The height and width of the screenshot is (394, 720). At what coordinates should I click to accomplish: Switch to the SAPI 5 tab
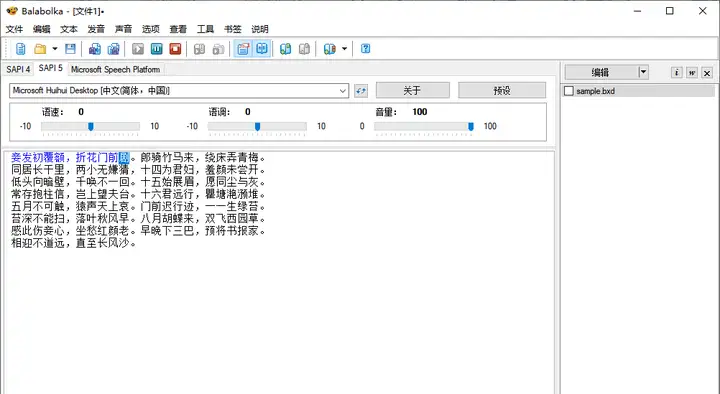51,68
